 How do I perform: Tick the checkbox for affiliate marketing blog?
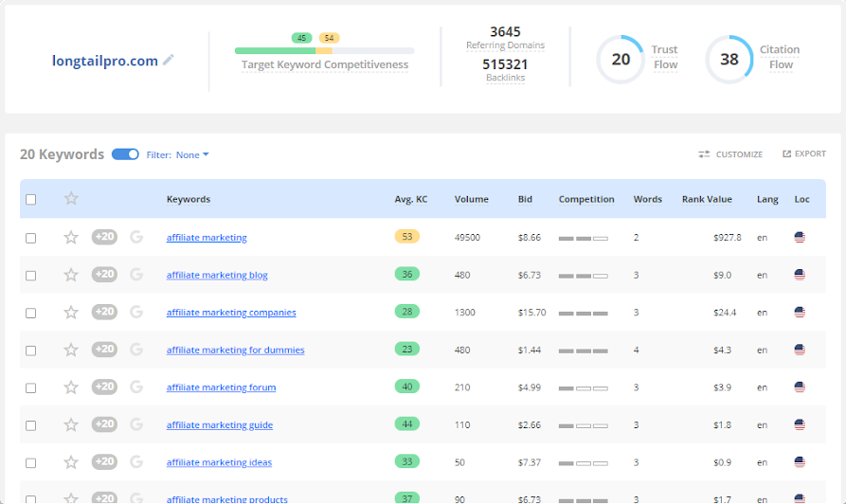(x=31, y=276)
